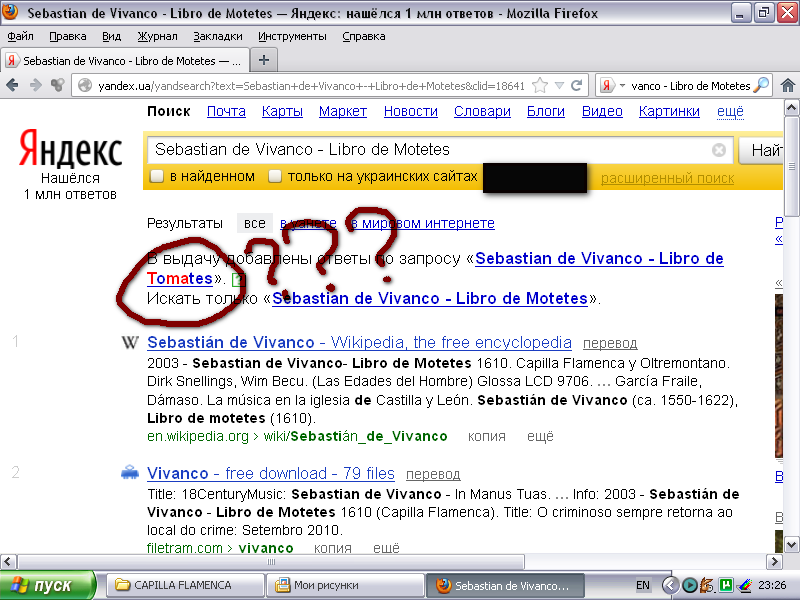Click the EN language indicator in tray
This screenshot has height=600, width=800.
[x=643, y=585]
